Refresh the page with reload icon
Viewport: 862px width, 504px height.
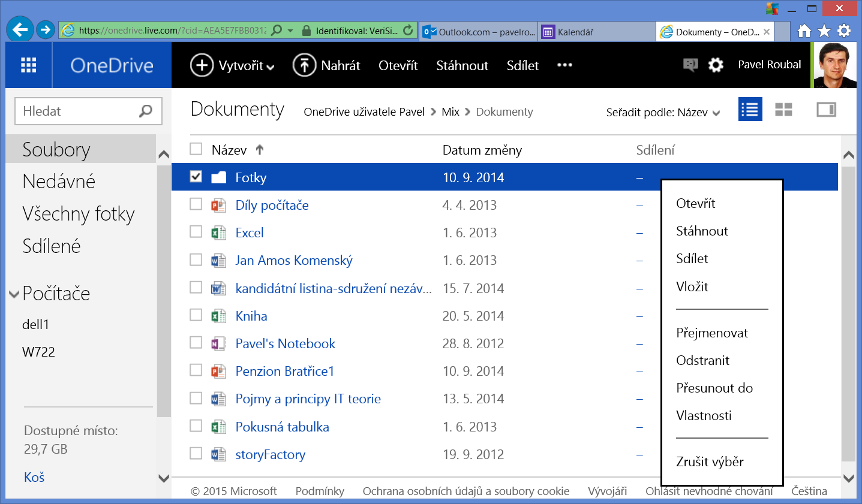[408, 30]
